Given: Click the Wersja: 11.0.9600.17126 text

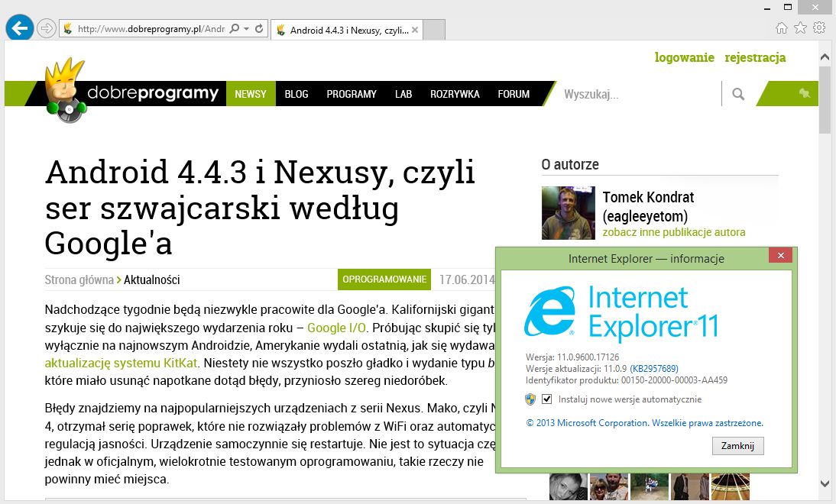Looking at the screenshot, I should pos(572,357).
